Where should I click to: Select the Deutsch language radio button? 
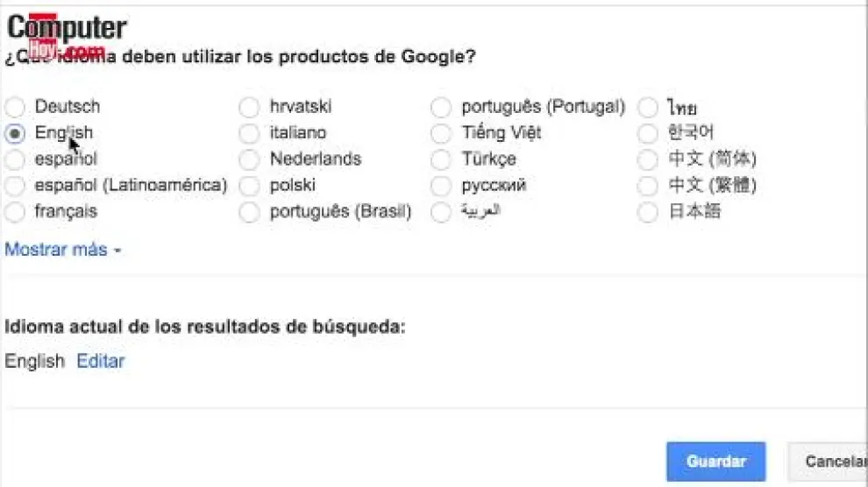pos(15,107)
